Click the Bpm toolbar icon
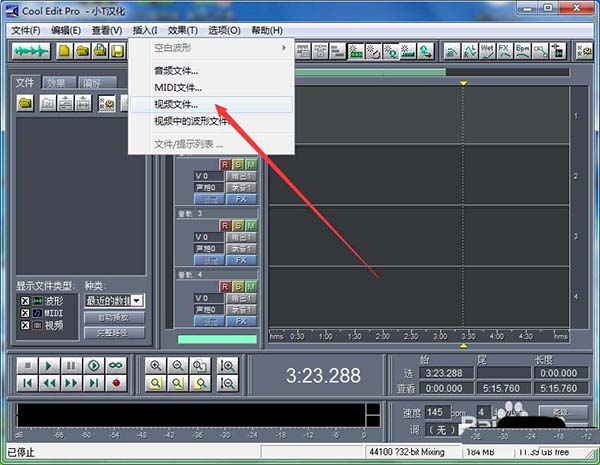Screen dimensions: 600x465 pyautogui.click(x=522, y=51)
